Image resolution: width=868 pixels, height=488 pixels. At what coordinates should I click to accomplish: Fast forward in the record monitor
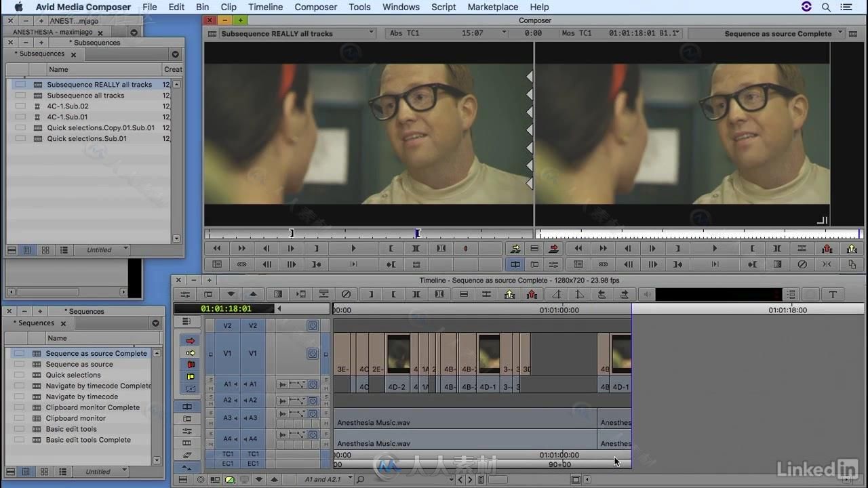603,249
